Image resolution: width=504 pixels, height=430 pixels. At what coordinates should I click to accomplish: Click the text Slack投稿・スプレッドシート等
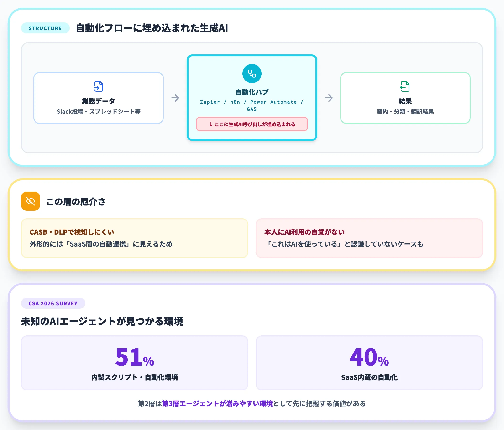99,112
